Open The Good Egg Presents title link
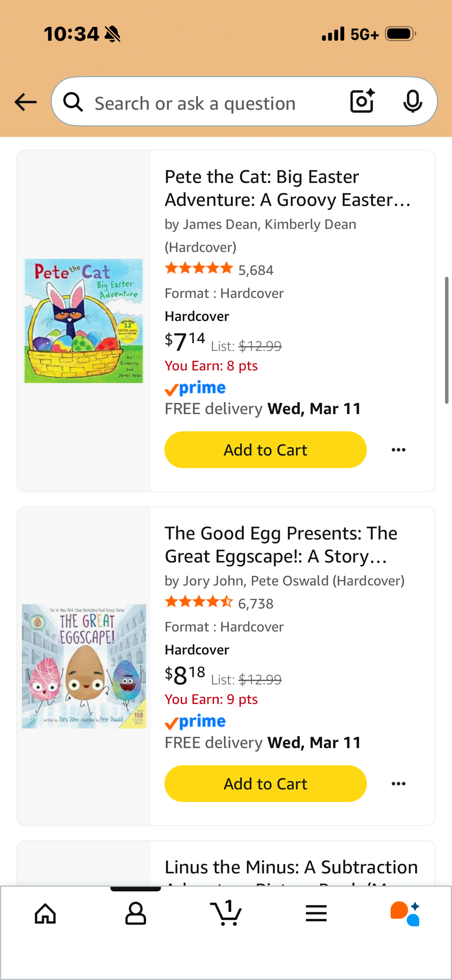This screenshot has width=452, height=980. [x=281, y=544]
